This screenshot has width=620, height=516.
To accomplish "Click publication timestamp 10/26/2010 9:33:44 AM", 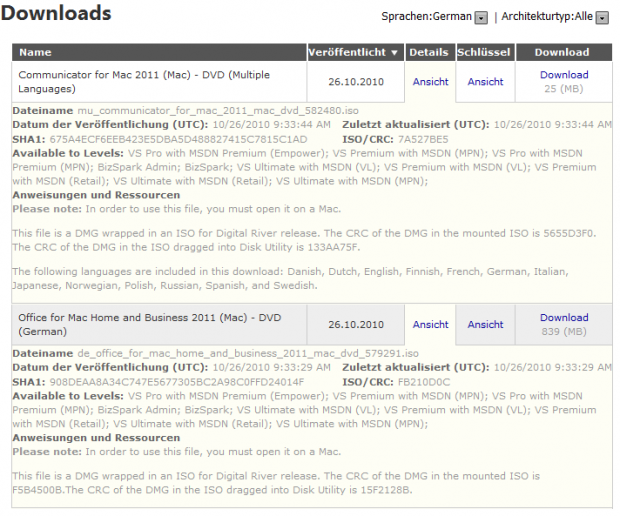I will coord(272,125).
